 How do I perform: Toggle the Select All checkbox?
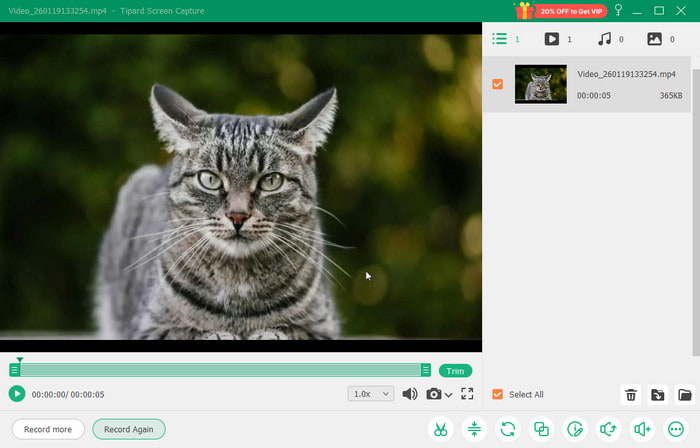(497, 394)
